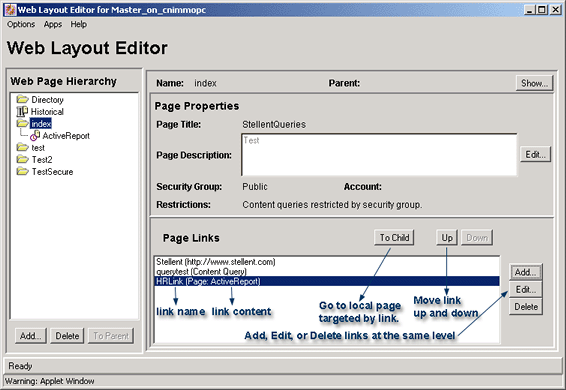Click Edit... beside Page Description
566x390 pixels.
click(x=535, y=155)
